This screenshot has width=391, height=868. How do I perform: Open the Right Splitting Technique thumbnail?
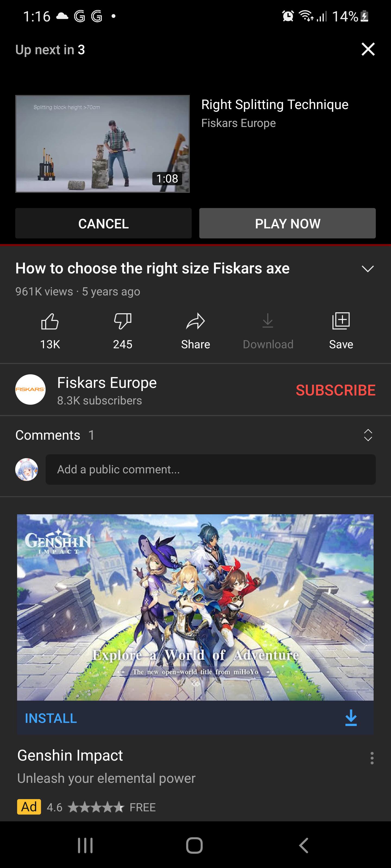[x=103, y=144]
